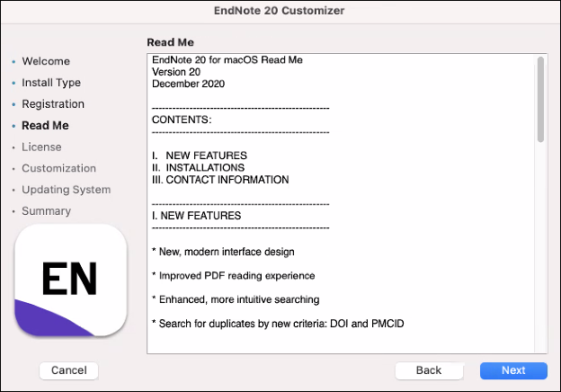Click the 'December 2020' line
Screen dimensions: 561x392
[x=188, y=84]
